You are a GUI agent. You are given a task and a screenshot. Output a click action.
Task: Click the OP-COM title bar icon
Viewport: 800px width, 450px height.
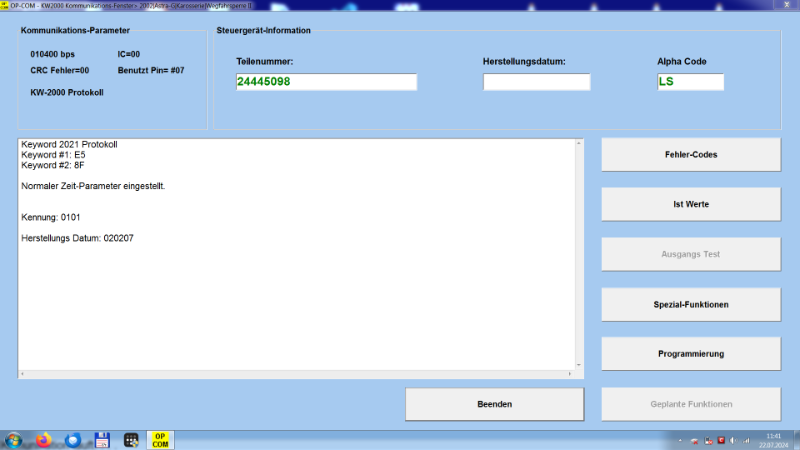(x=4, y=5)
